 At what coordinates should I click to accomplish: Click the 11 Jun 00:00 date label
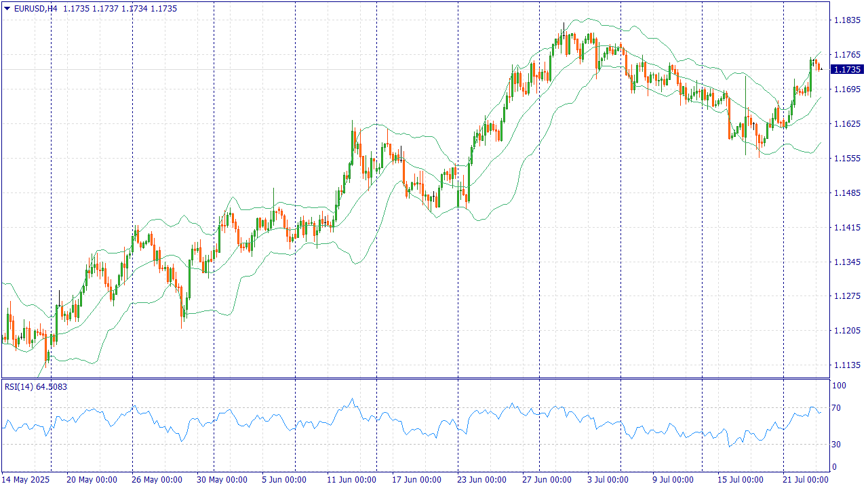click(x=351, y=480)
